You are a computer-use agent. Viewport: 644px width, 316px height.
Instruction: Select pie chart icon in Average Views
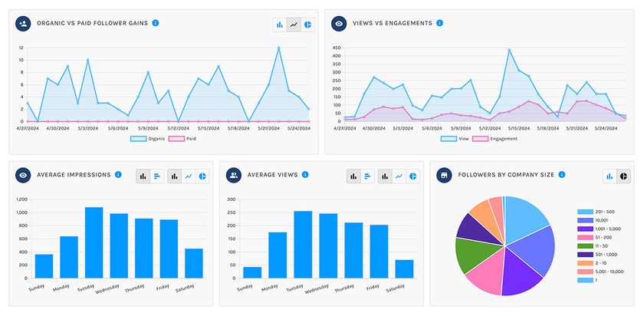[x=412, y=176]
